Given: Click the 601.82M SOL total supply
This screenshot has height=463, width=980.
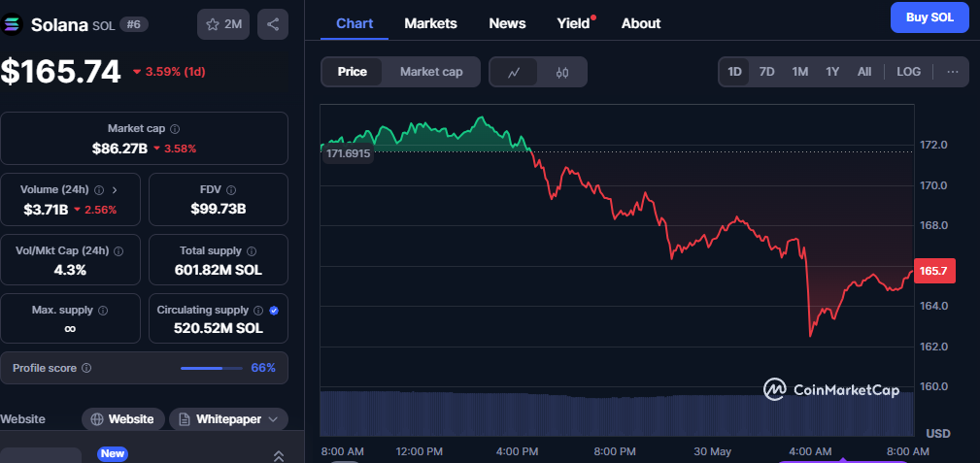Looking at the screenshot, I should [219, 271].
